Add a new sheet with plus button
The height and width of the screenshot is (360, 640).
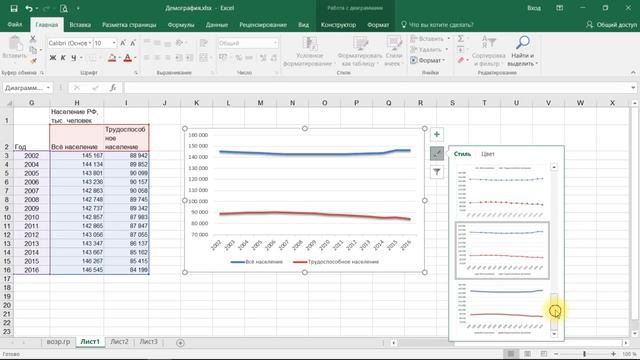[180, 343]
